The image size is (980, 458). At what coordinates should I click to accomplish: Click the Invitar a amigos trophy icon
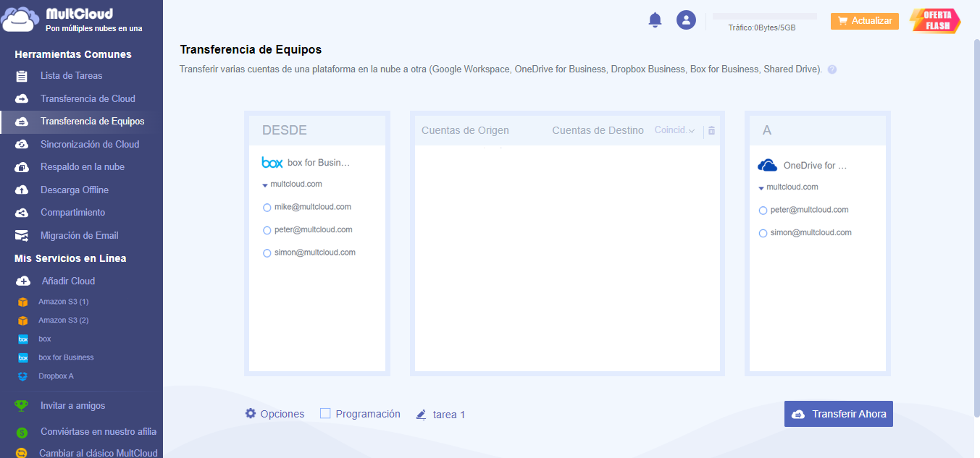[x=22, y=406]
